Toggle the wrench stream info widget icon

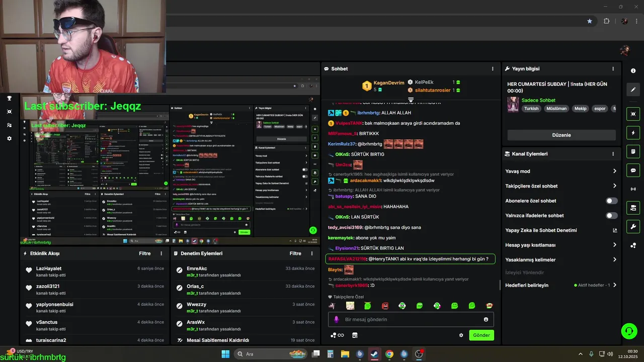point(633,226)
